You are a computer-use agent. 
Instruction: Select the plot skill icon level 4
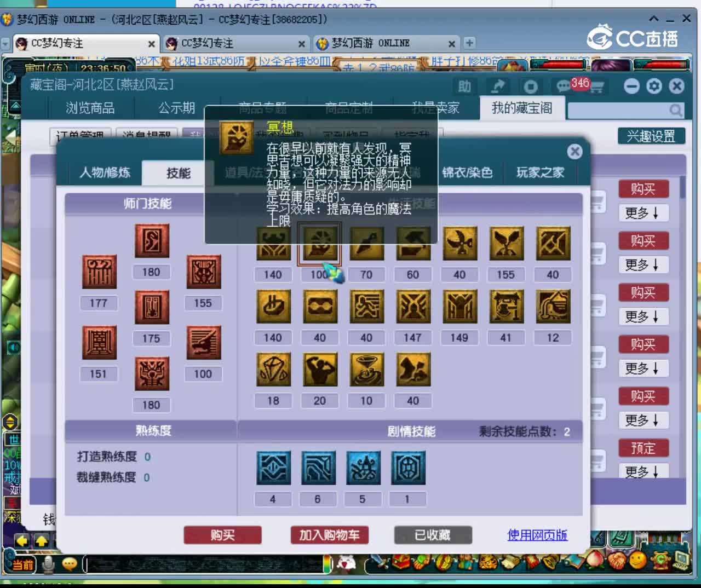[273, 468]
